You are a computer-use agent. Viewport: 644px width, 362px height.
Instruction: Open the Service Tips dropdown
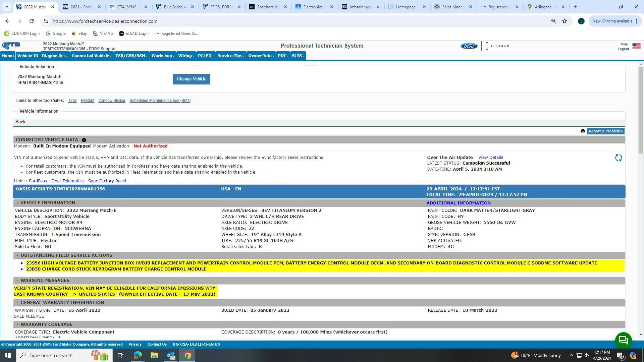[231, 56]
